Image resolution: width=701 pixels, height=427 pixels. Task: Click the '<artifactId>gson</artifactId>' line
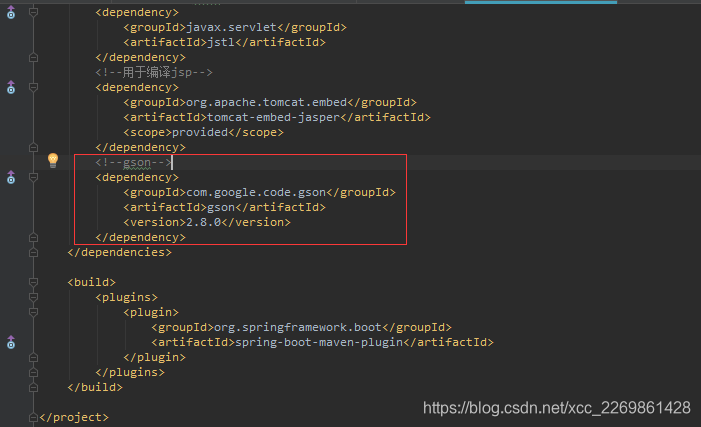tap(224, 207)
